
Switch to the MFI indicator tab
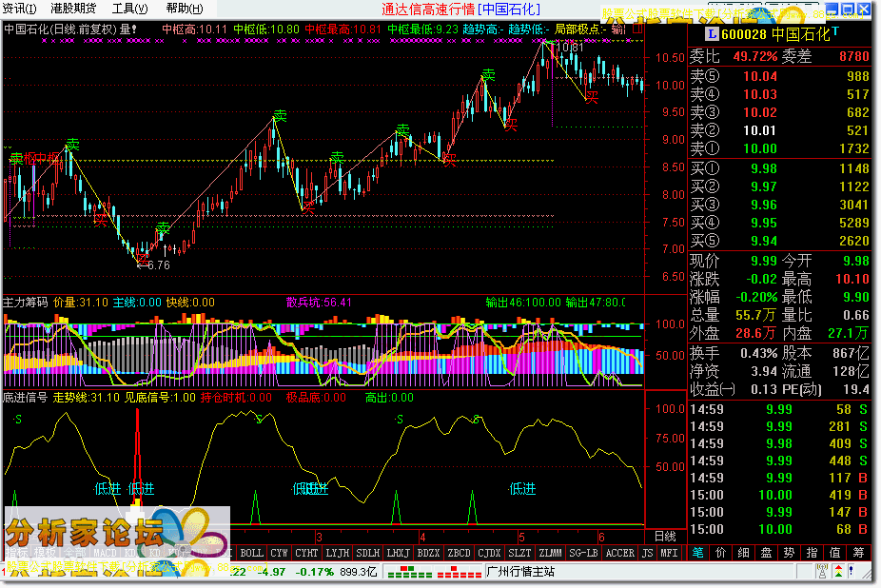coord(669,553)
